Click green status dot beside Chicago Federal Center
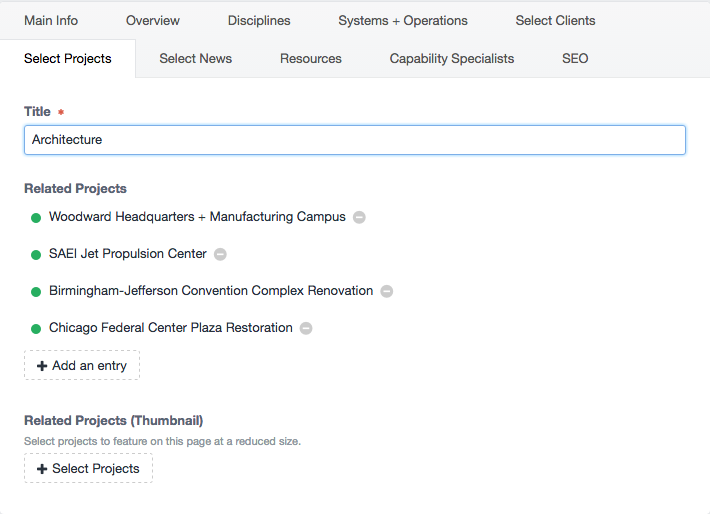Viewport: 710px width, 514px height. click(36, 329)
